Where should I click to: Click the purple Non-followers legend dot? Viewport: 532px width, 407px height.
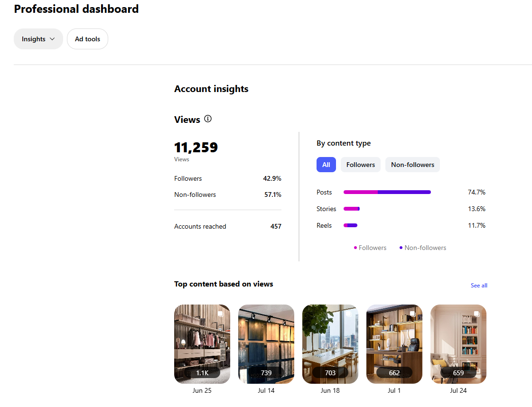(x=401, y=248)
